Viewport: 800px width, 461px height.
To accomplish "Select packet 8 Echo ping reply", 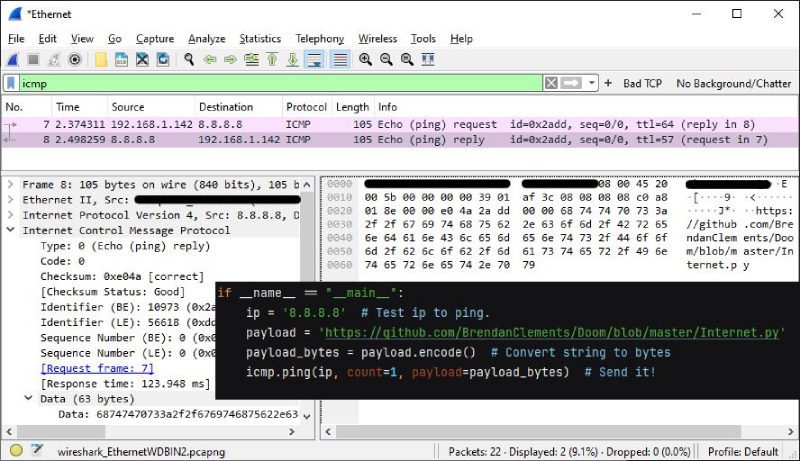I will 400,140.
